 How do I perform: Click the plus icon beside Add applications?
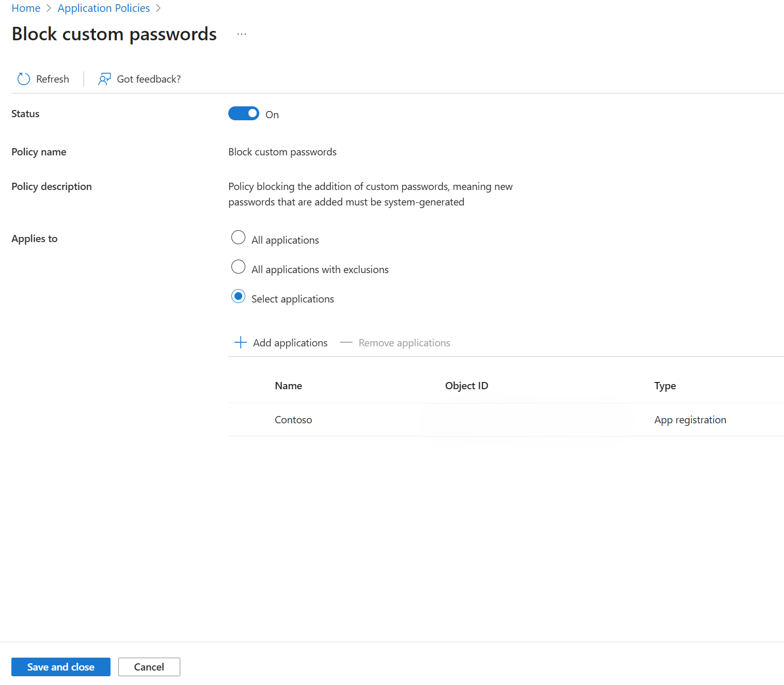[x=240, y=342]
